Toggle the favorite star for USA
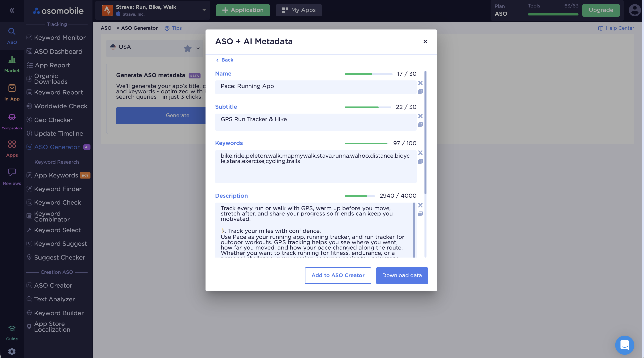The width and height of the screenshot is (644, 358). (x=187, y=48)
